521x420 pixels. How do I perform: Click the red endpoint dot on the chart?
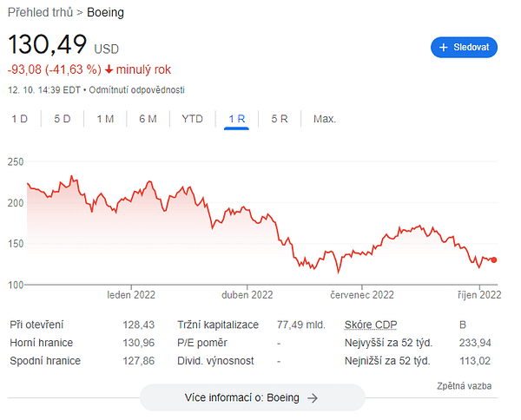coord(494,259)
